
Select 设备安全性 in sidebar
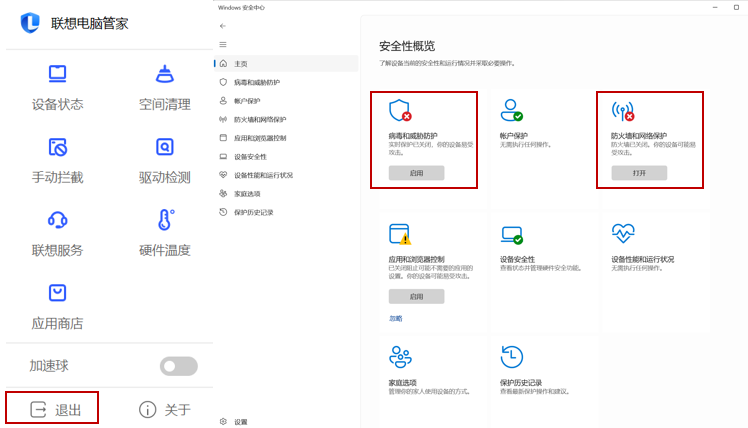coord(286,157)
